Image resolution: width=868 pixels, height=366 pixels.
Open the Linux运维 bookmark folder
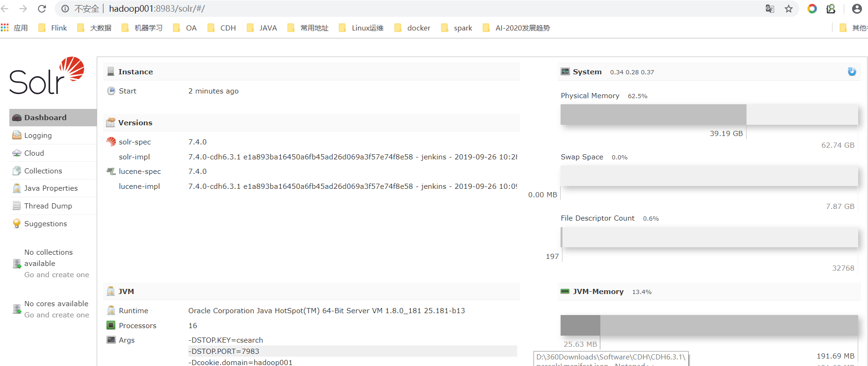click(x=361, y=28)
